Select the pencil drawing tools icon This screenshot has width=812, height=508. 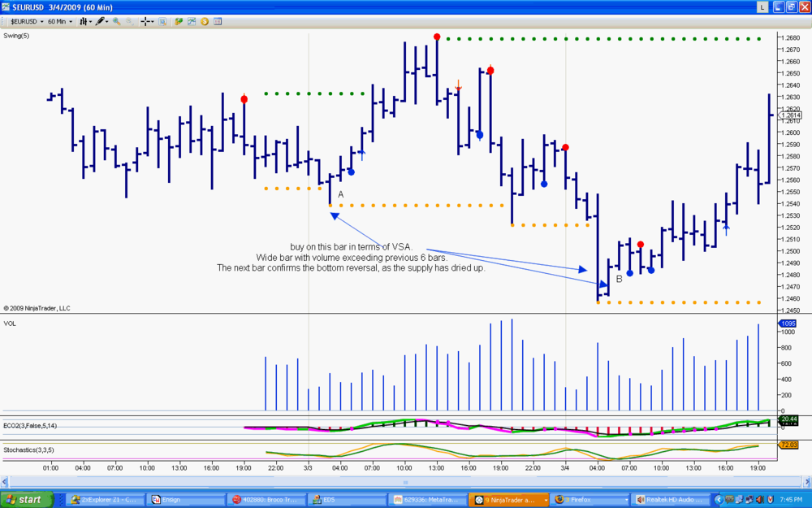pos(101,21)
